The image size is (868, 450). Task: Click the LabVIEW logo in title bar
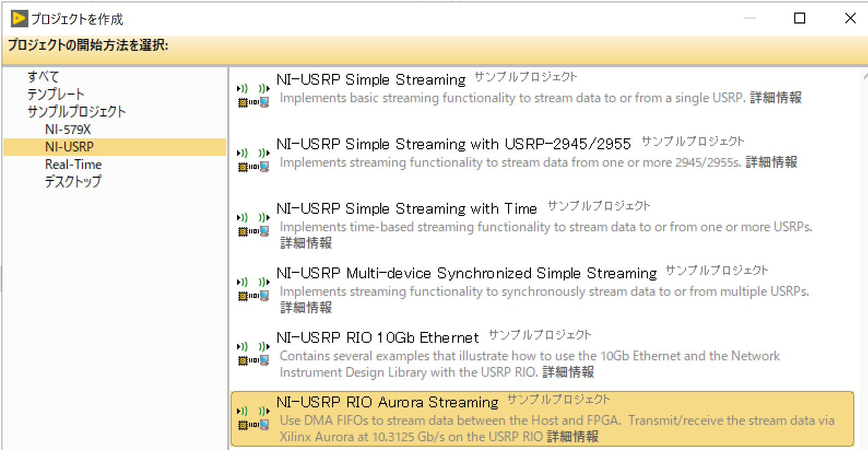pyautogui.click(x=19, y=19)
